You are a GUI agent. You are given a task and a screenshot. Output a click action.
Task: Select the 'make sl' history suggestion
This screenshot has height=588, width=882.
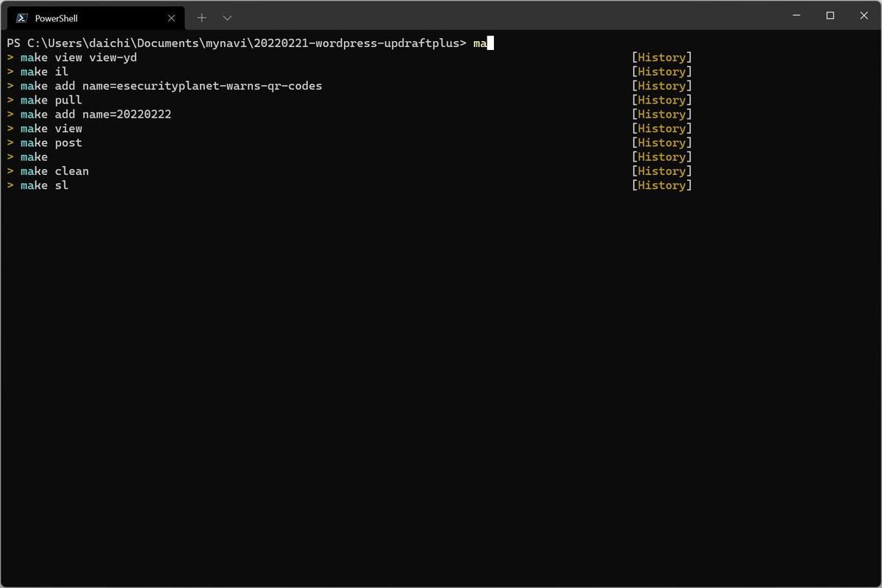44,185
